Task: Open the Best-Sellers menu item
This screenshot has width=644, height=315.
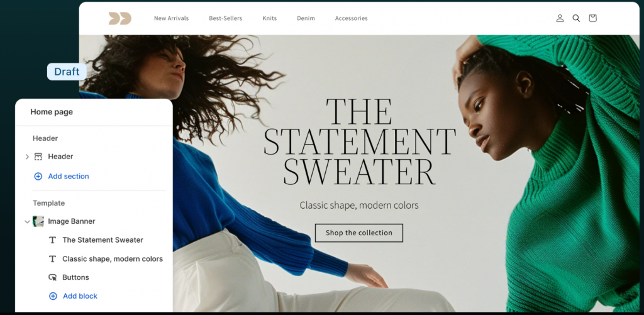Action: pos(226,18)
